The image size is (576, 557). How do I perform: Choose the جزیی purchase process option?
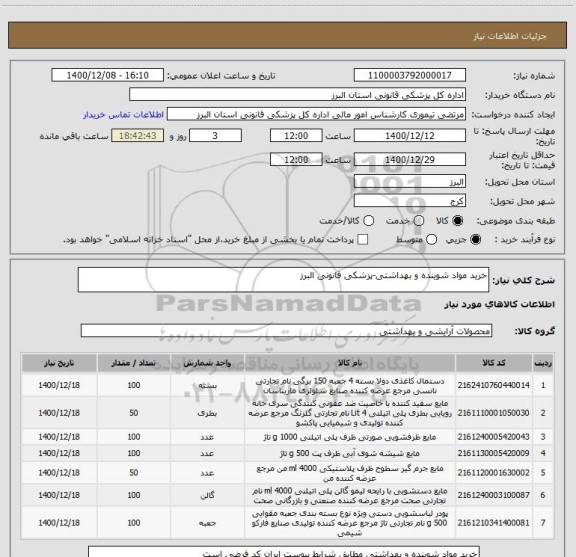tap(475, 240)
